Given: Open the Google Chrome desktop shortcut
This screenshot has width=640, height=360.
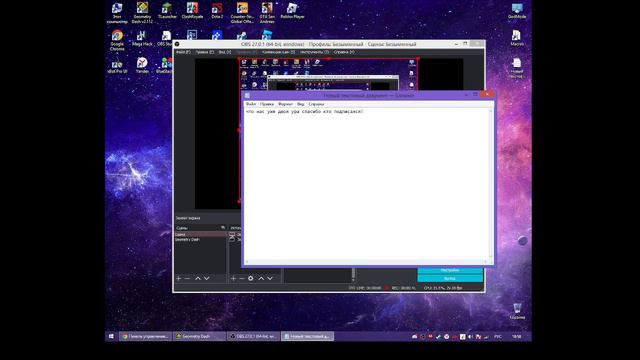Looking at the screenshot, I should click(117, 40).
